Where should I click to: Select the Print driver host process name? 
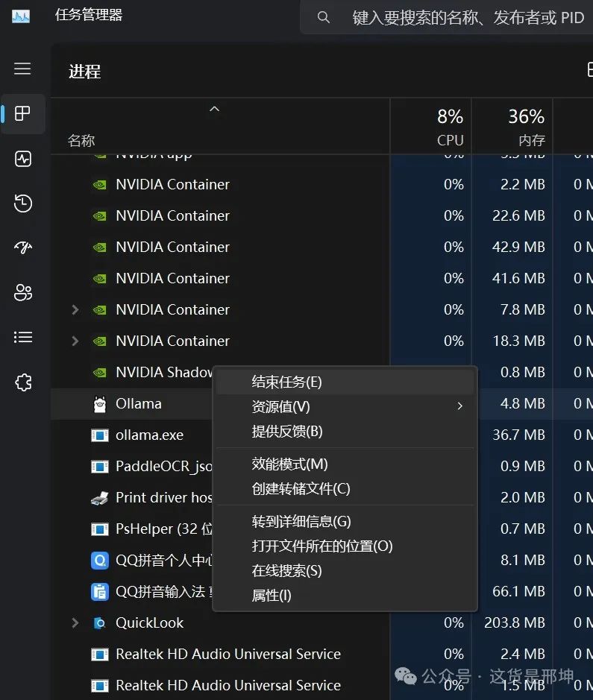coord(164,497)
